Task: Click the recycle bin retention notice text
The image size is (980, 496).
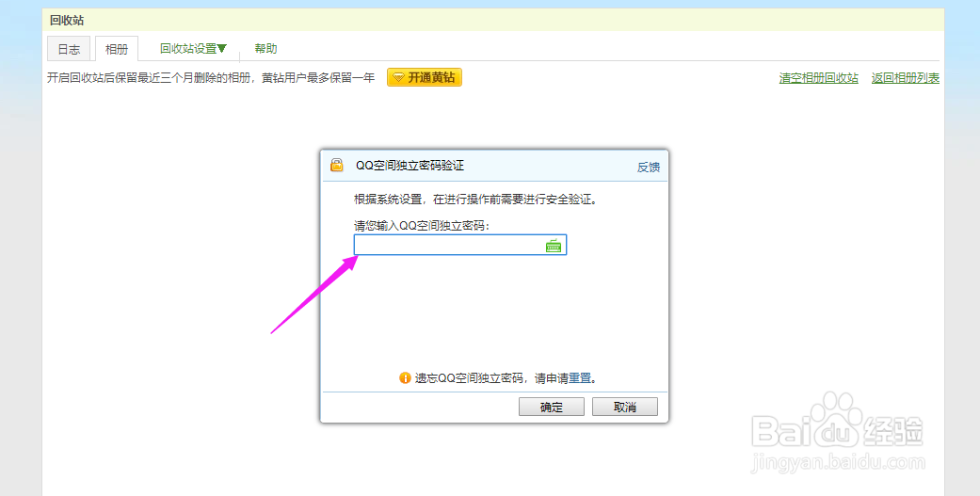Action: tap(211, 78)
